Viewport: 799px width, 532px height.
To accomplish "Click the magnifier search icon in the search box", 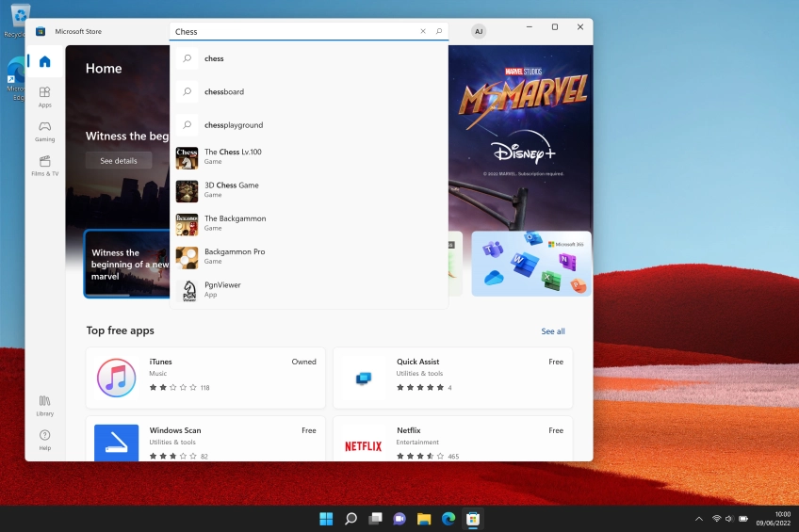I will (x=439, y=31).
